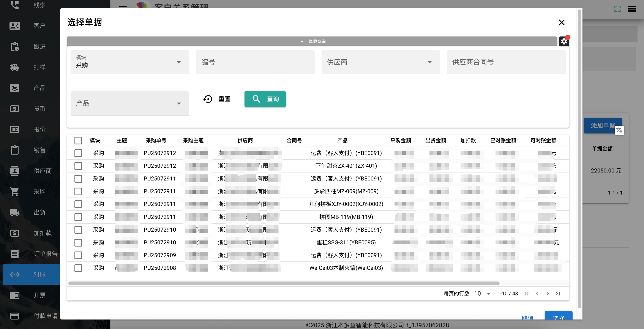Open the 供应商 filter dropdown
This screenshot has height=329, width=644.
point(380,62)
